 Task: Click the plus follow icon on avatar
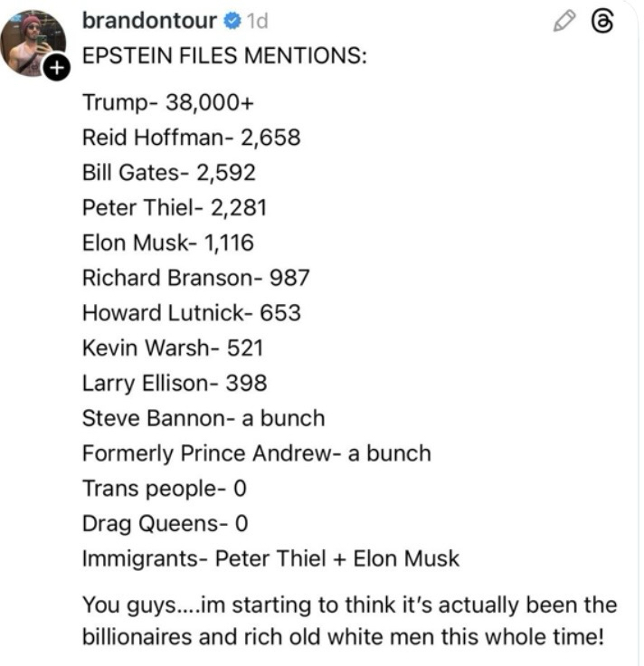click(55, 68)
